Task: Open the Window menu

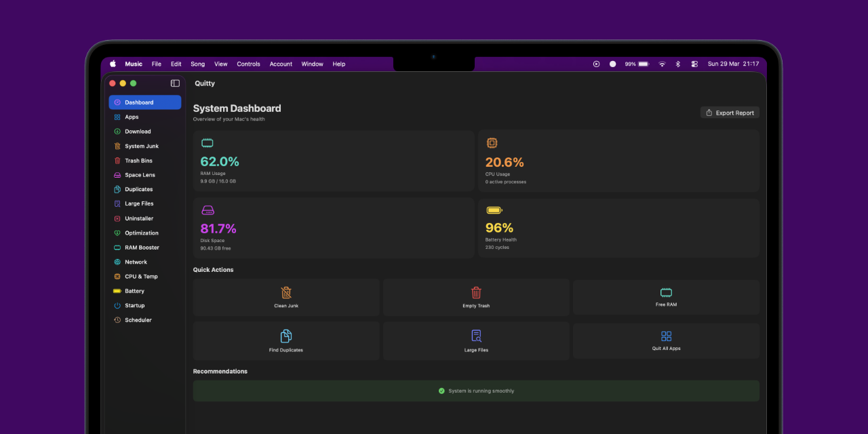Action: pos(313,64)
